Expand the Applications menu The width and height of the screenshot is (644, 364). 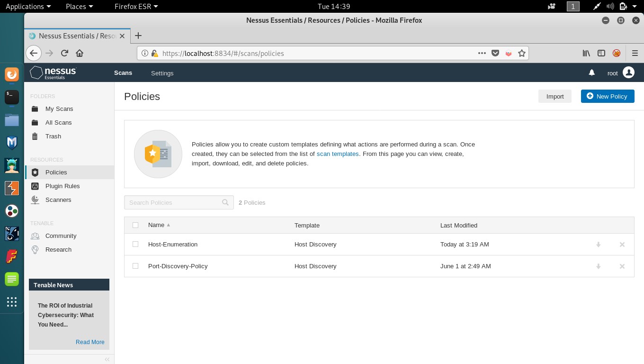(28, 6)
